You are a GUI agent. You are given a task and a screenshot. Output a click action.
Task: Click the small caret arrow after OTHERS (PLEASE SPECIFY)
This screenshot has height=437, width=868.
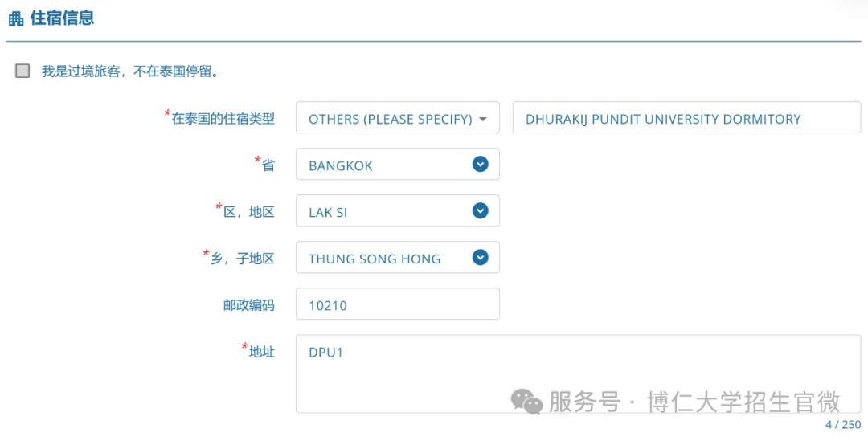(x=483, y=120)
